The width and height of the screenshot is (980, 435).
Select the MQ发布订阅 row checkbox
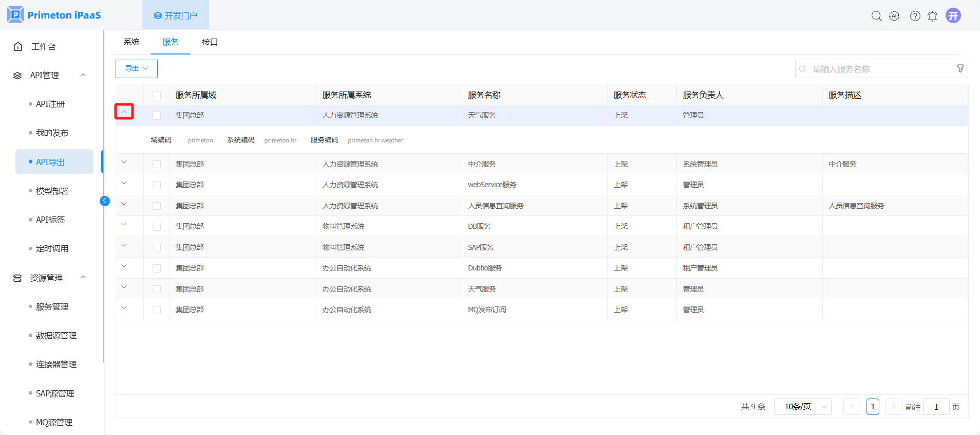coord(157,310)
